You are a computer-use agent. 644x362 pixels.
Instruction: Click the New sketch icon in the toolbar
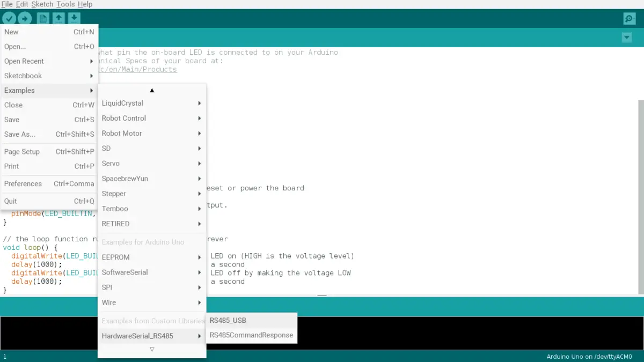(x=42, y=18)
